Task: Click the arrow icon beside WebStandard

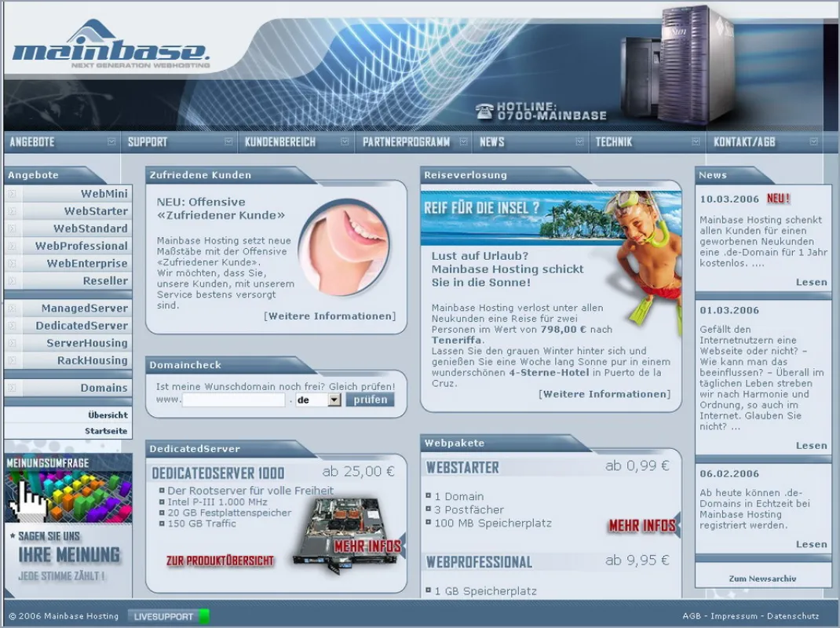Action: (x=12, y=228)
